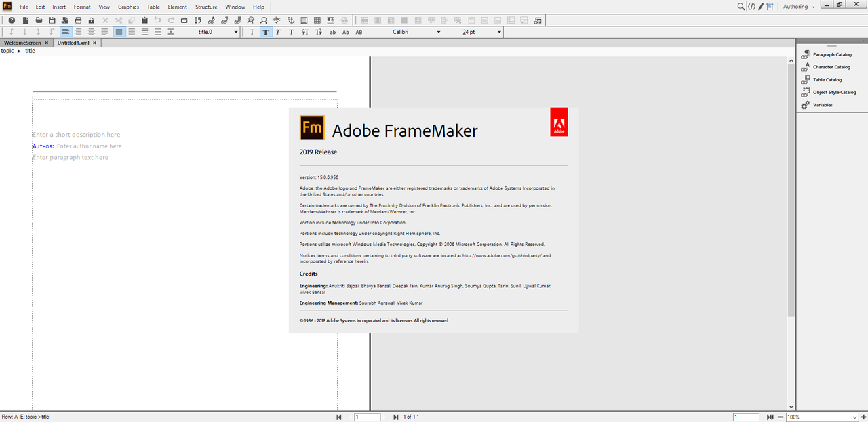Viewport: 868px width, 422px height.
Task: Click the Spelling checker abc icon
Action: point(277,20)
